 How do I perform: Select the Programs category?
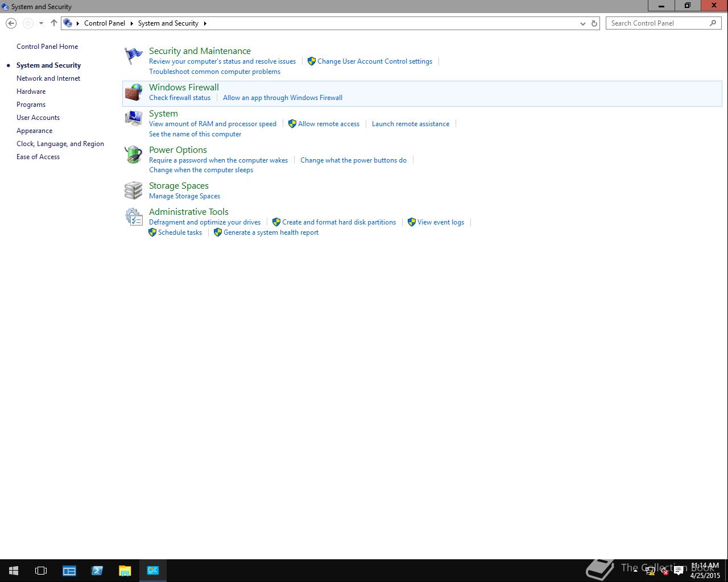(31, 105)
